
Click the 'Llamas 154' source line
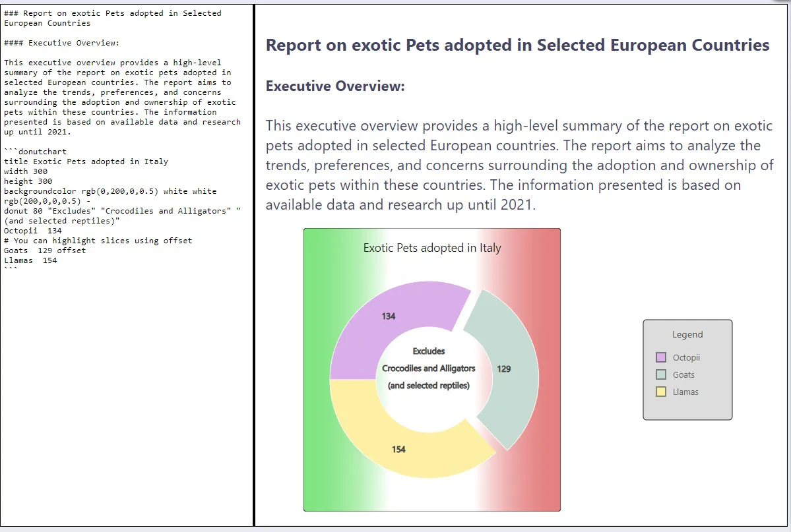30,260
